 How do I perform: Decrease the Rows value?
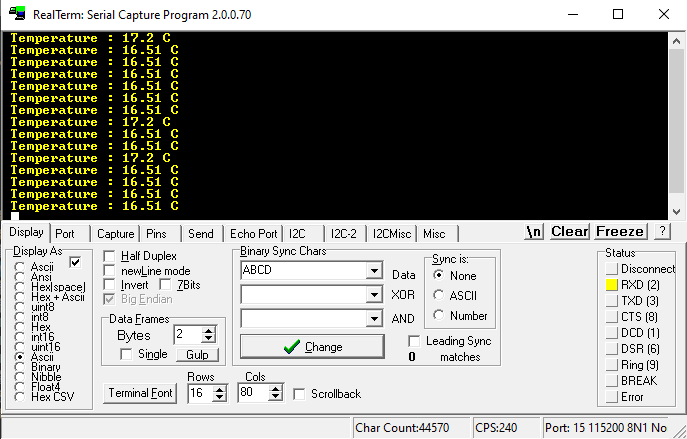coord(220,398)
